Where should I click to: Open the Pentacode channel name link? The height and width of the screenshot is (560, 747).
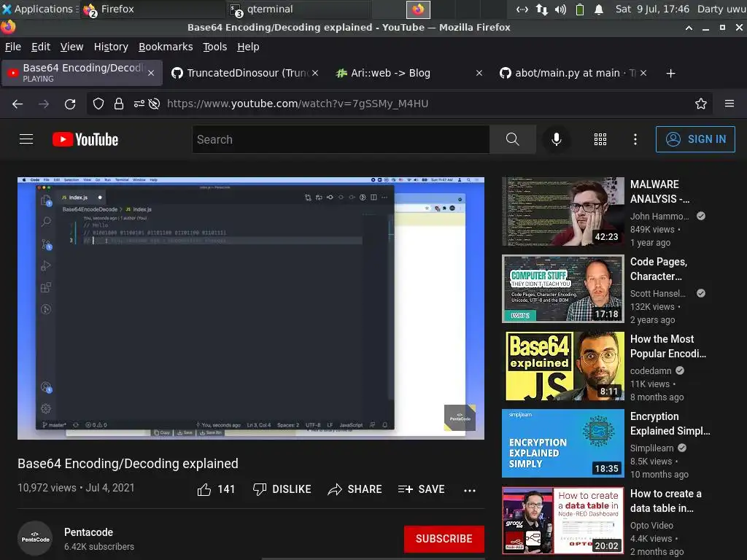coord(88,532)
